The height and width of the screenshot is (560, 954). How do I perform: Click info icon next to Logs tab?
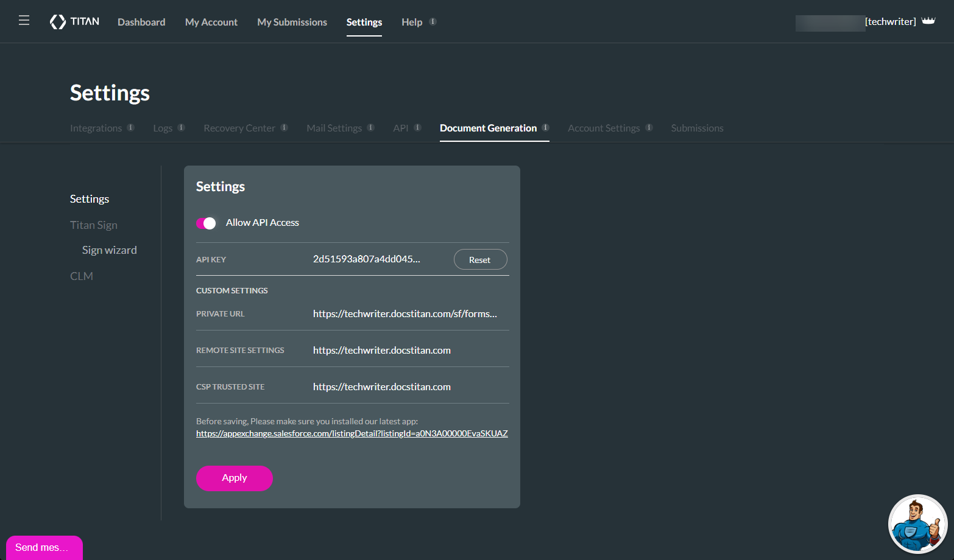point(181,127)
